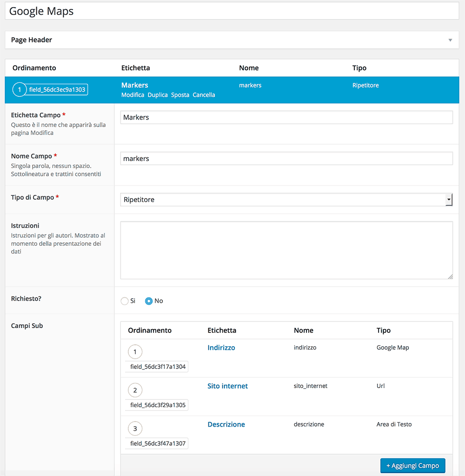Click the Google Maps title field

pyautogui.click(x=232, y=12)
